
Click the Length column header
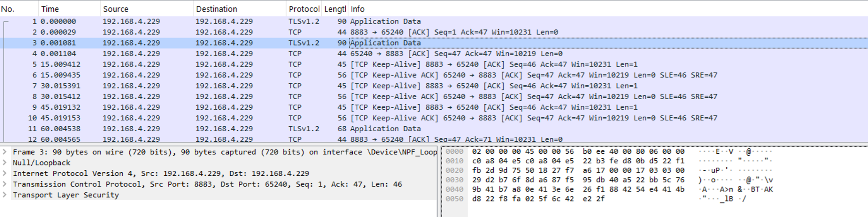click(x=335, y=9)
